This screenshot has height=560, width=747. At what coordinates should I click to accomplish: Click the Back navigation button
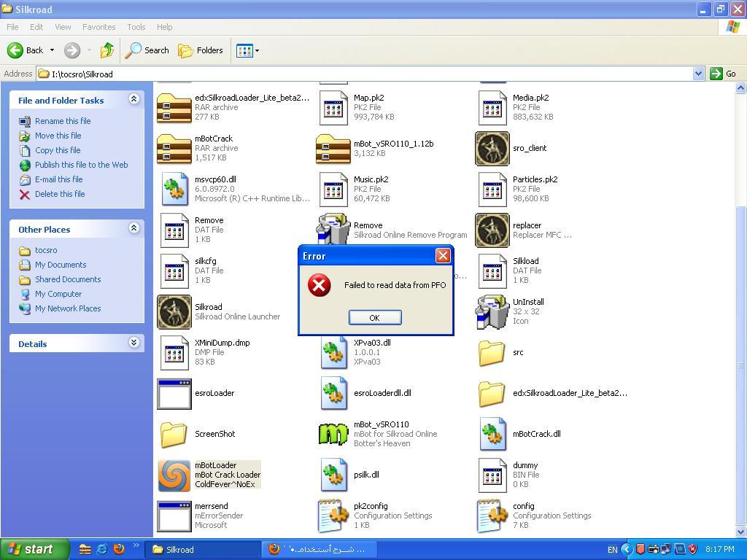[26, 50]
